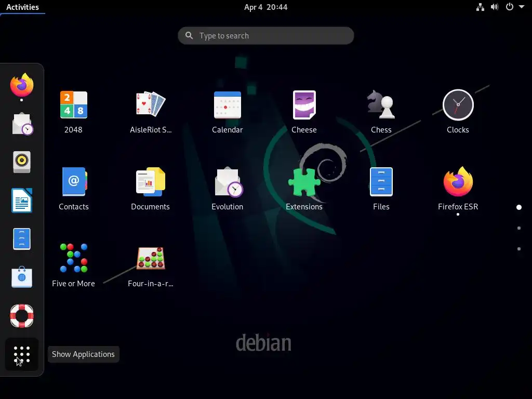Launch Cheese webcam app
This screenshot has height=399, width=532.
[x=304, y=105]
